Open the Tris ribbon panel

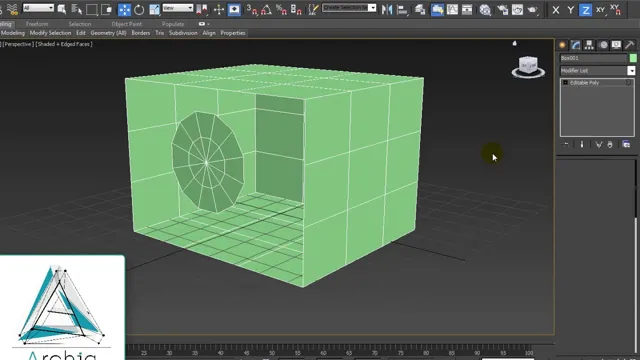(x=160, y=33)
